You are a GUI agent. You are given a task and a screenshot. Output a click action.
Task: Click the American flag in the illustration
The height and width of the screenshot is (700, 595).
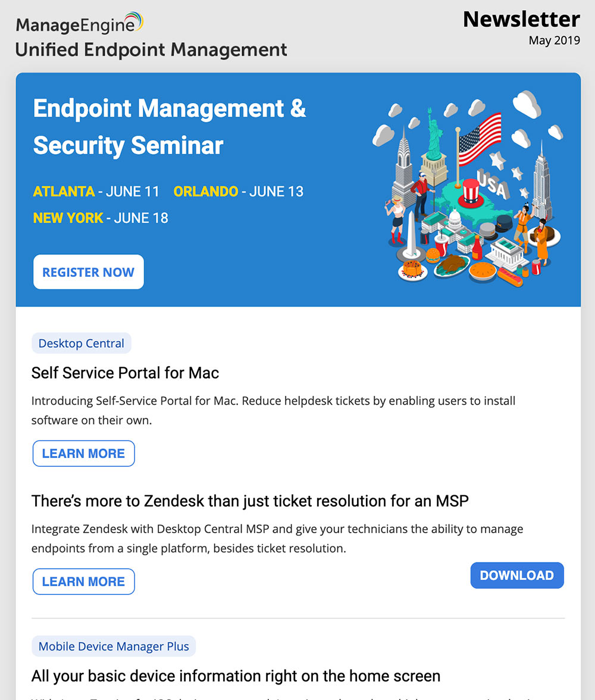[478, 140]
